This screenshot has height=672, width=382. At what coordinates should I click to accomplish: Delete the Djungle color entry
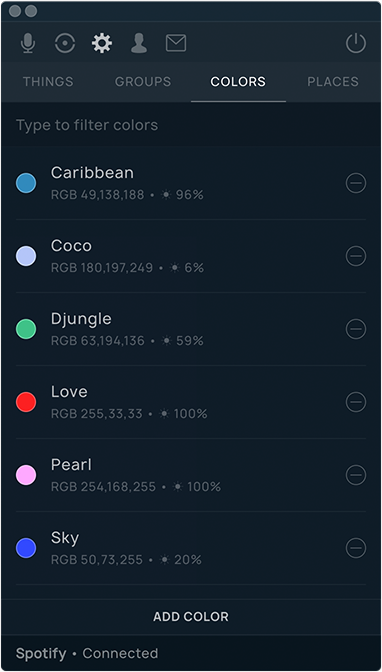coord(356,329)
